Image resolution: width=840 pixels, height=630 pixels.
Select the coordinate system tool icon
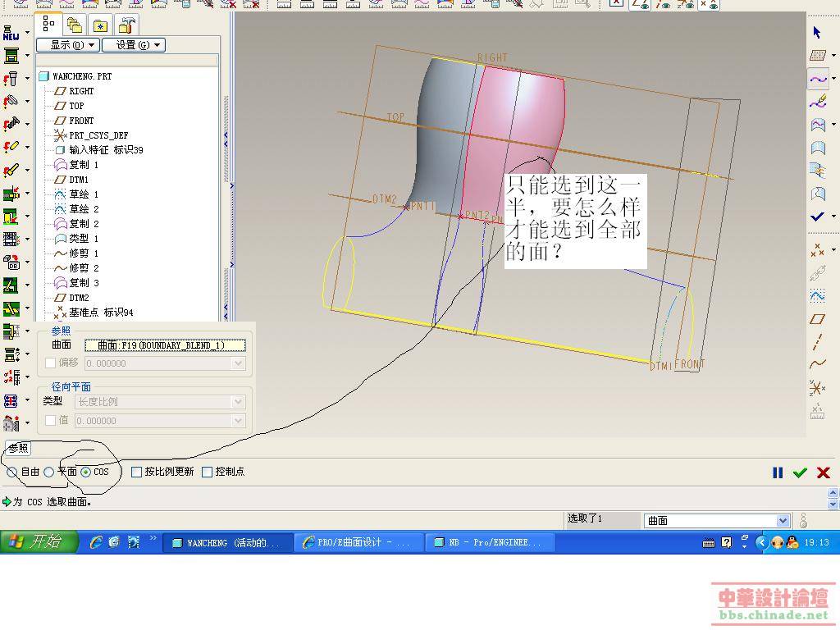coord(817,388)
